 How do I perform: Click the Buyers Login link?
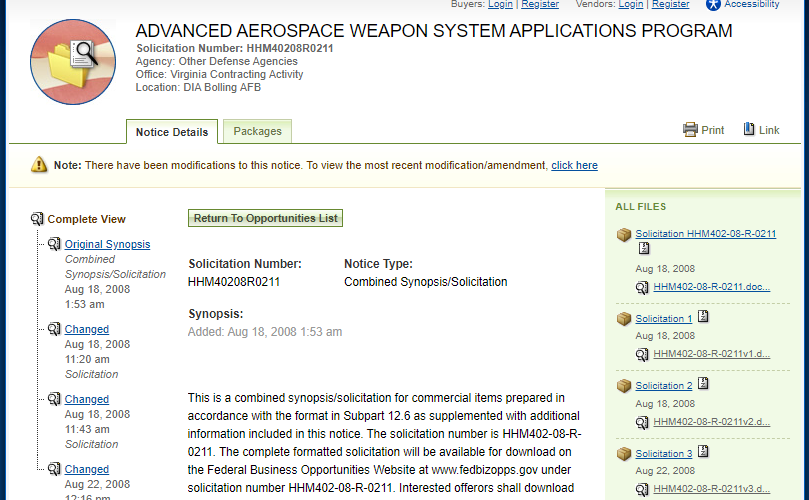point(500,4)
